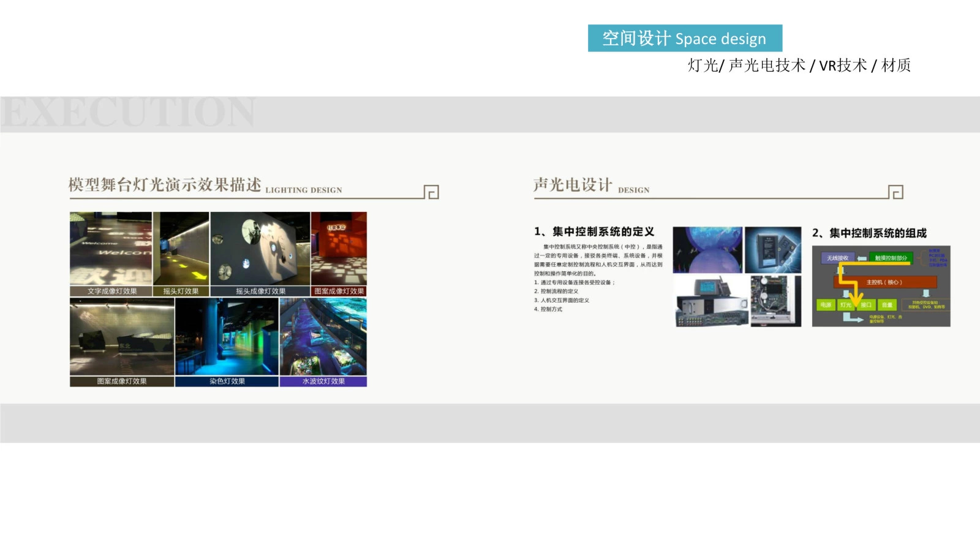980x539 pixels.
Task: Click the green 触摸控制部分 box
Action: (891, 258)
